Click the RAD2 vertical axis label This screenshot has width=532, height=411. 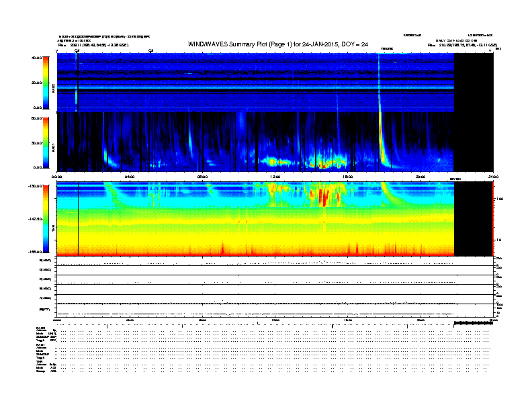[x=54, y=88]
